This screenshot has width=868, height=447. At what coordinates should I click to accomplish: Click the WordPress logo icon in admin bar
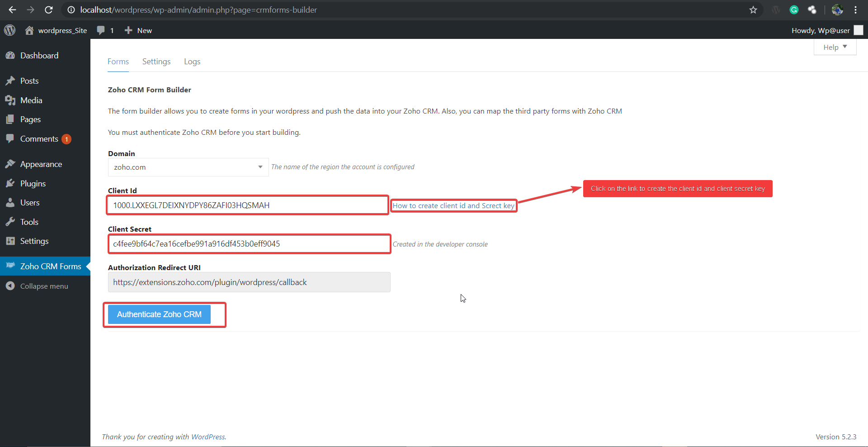[x=9, y=30]
